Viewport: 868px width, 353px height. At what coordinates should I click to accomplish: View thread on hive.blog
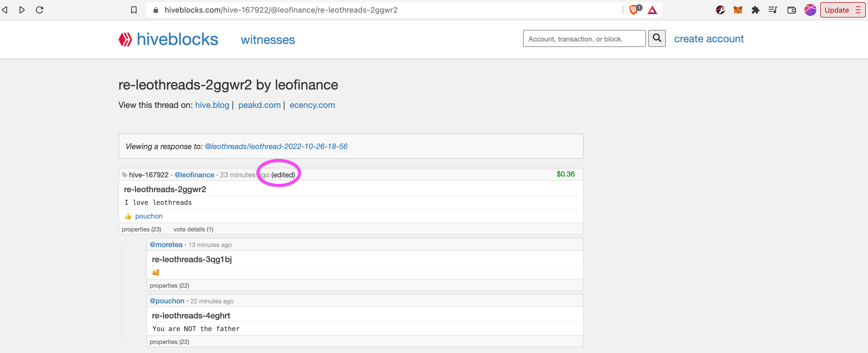pos(212,105)
